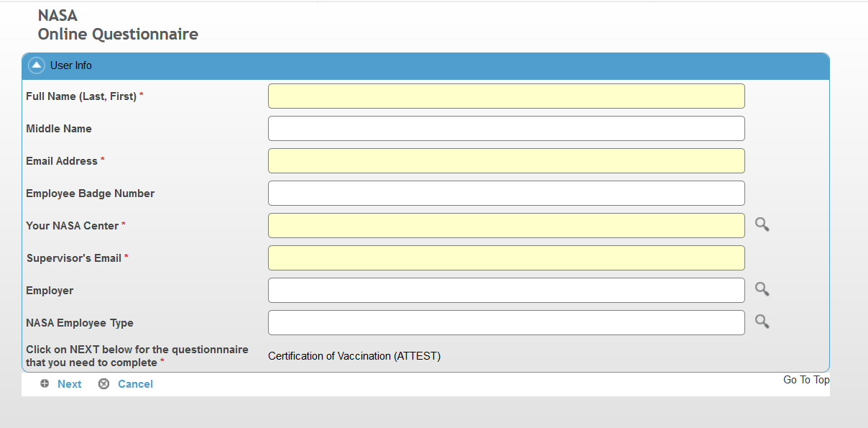Open Employer lookup magnifier
The image size is (868, 428).
pyautogui.click(x=762, y=289)
